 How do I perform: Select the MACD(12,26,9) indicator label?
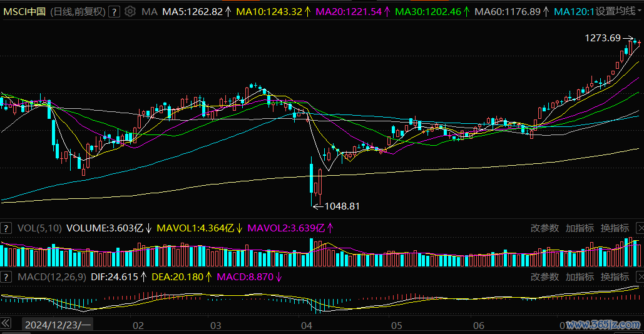(x=52, y=276)
